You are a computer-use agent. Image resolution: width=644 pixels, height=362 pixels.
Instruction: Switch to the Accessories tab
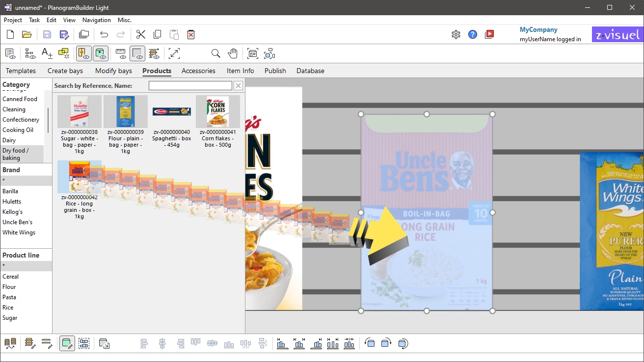[x=198, y=71]
